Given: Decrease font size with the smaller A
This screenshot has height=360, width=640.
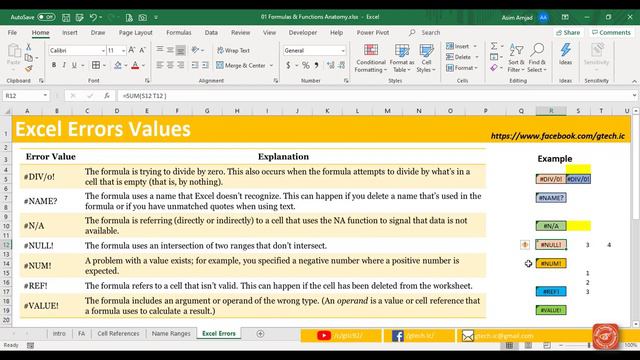Looking at the screenshot, I should coord(142,50).
